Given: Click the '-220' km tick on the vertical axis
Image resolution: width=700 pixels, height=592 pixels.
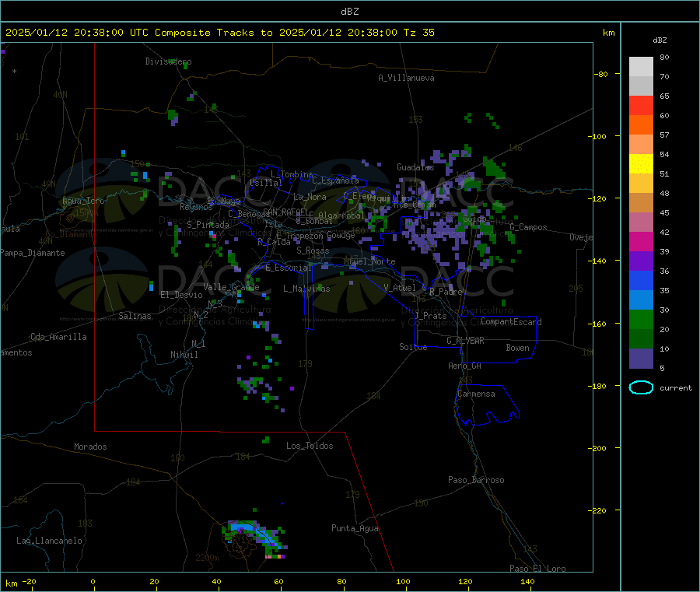Looking at the screenshot, I should coord(599,511).
